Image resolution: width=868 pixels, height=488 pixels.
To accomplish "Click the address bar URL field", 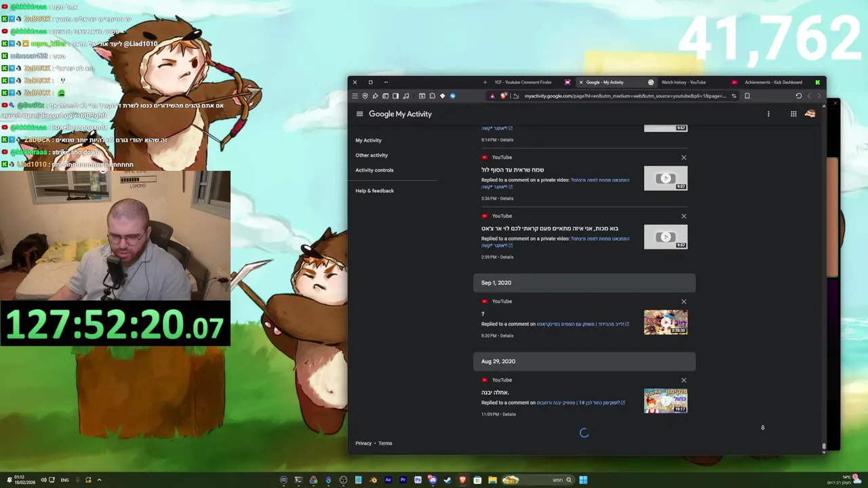I will point(625,96).
